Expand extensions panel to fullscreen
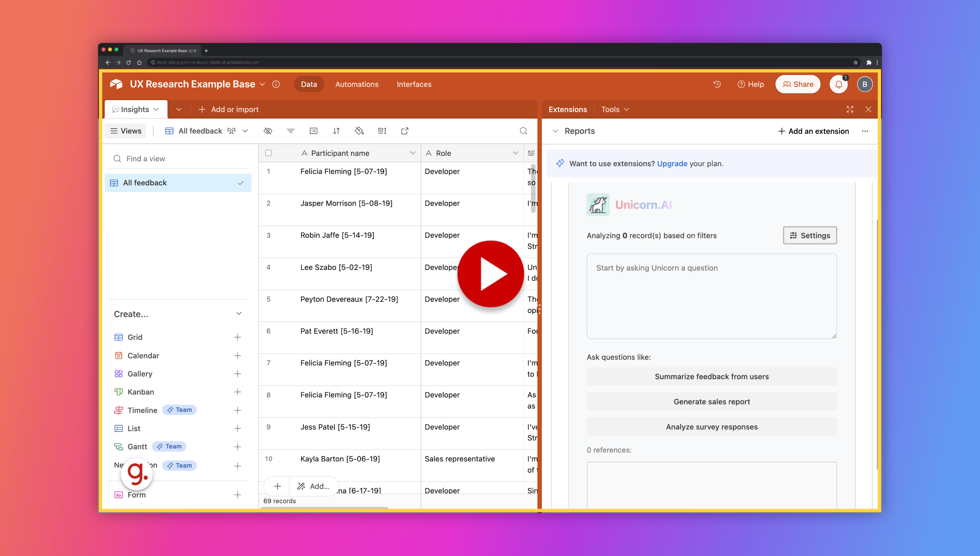Screen dimensions: 980x556 pos(850,110)
